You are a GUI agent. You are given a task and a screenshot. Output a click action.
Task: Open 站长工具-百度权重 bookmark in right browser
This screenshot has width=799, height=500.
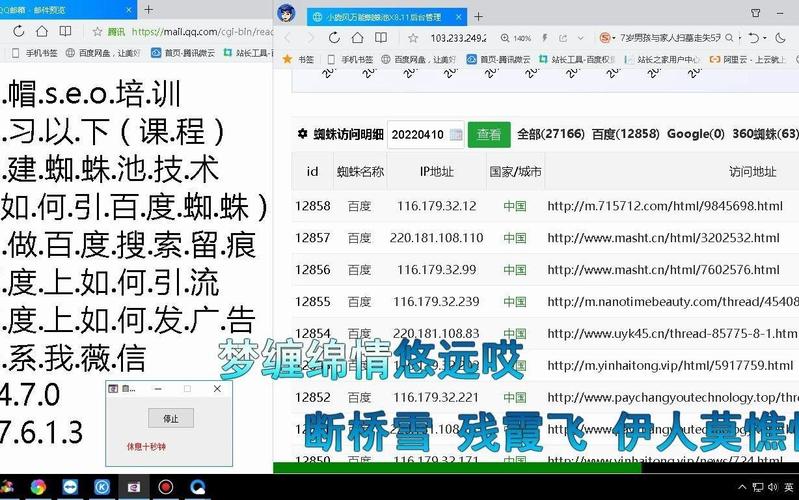pyautogui.click(x=576, y=59)
